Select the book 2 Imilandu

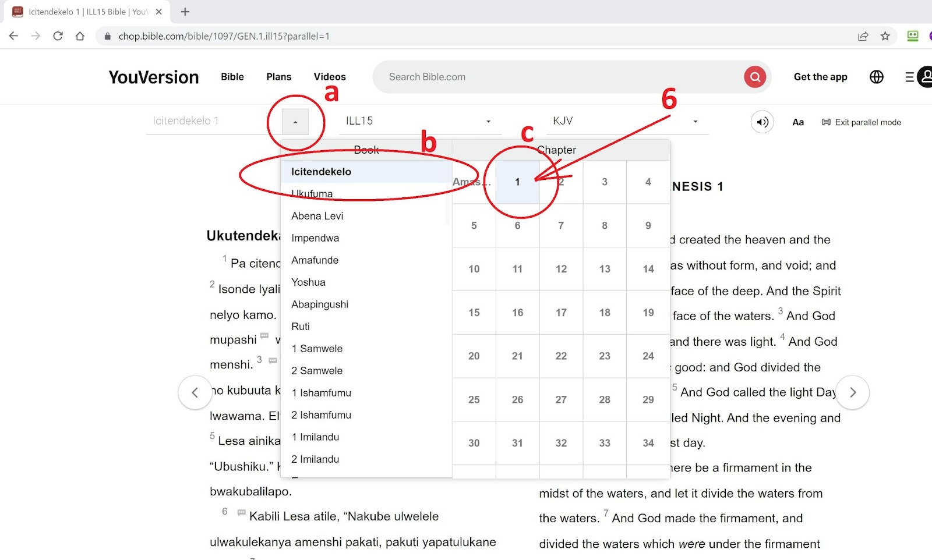coord(366,459)
